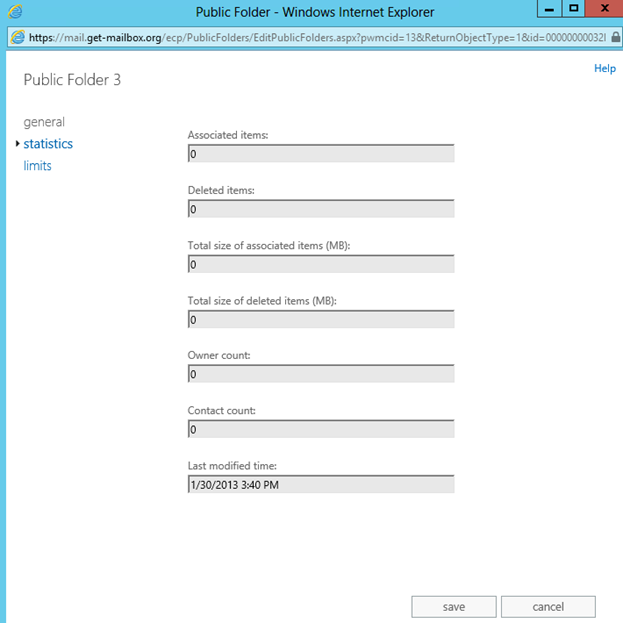The width and height of the screenshot is (623, 623).
Task: Click the Associated items field
Action: [x=321, y=153]
